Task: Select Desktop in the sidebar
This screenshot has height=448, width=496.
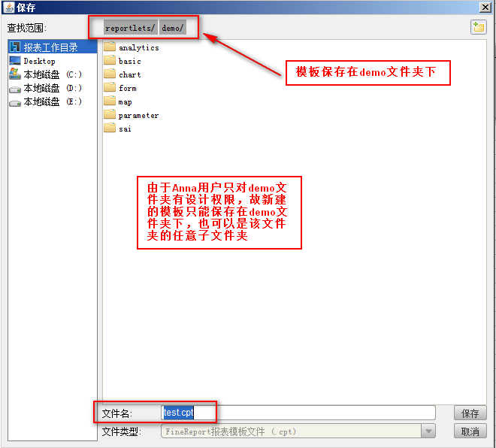Action: (x=53, y=61)
